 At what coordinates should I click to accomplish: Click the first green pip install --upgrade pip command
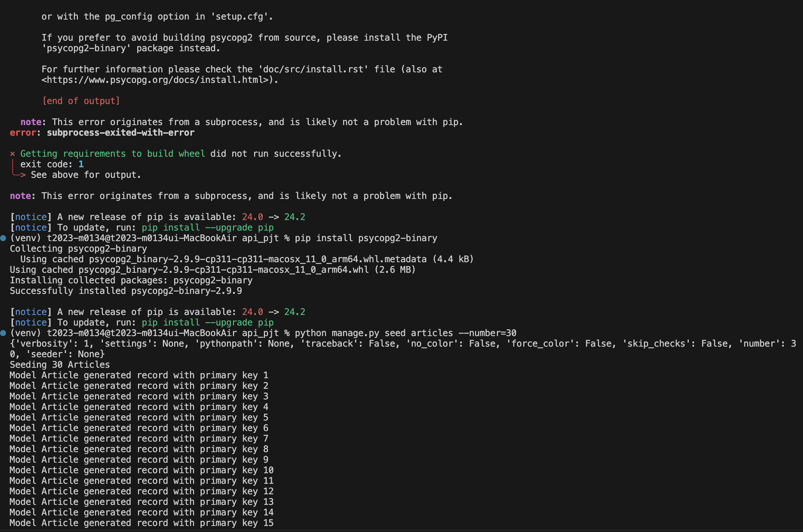pos(207,228)
